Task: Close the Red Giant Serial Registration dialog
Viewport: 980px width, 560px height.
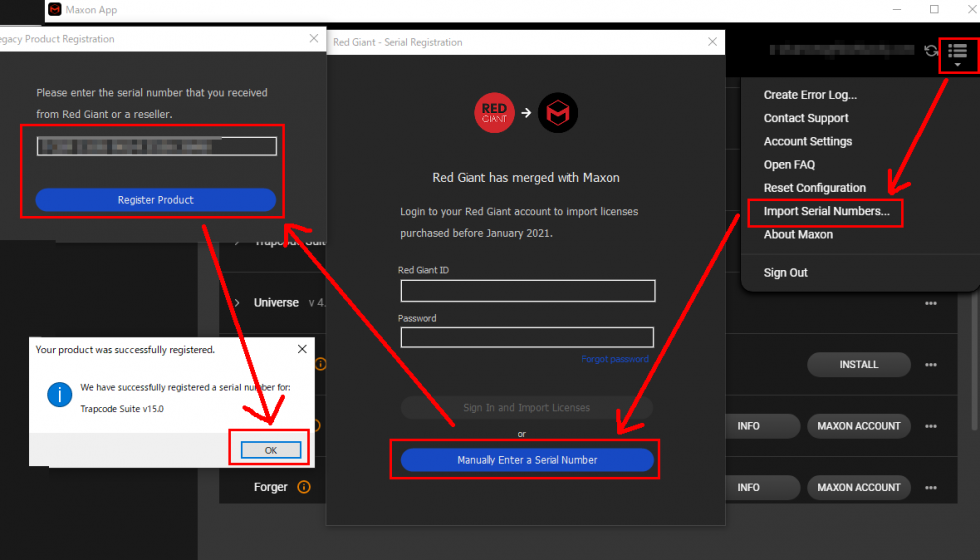Action: tap(712, 42)
